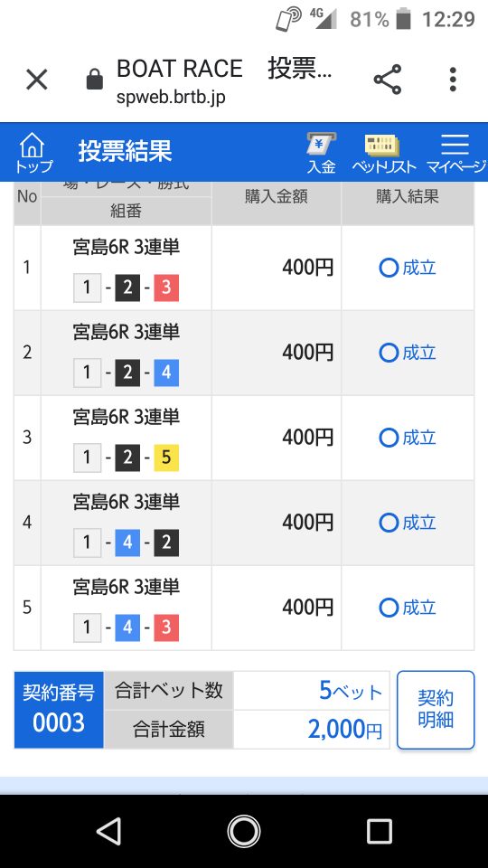Click the 契約明細 button
Viewport: 488px width, 868px height.
pos(436,710)
